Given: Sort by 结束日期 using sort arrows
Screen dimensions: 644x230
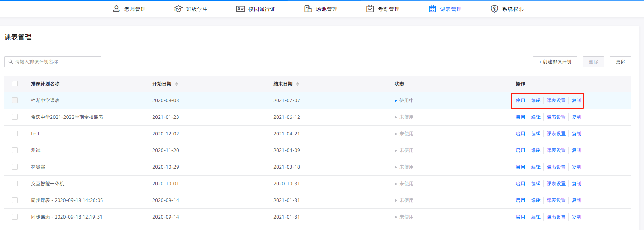Looking at the screenshot, I should [298, 84].
